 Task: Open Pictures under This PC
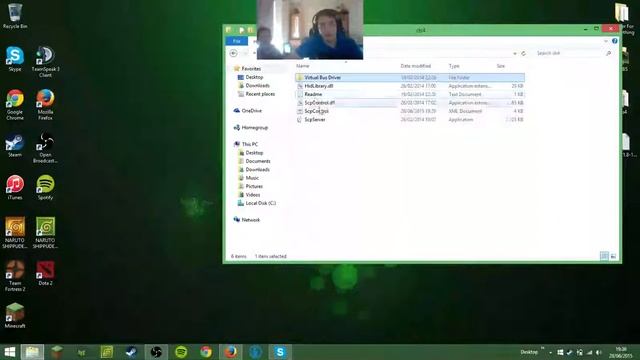250,186
